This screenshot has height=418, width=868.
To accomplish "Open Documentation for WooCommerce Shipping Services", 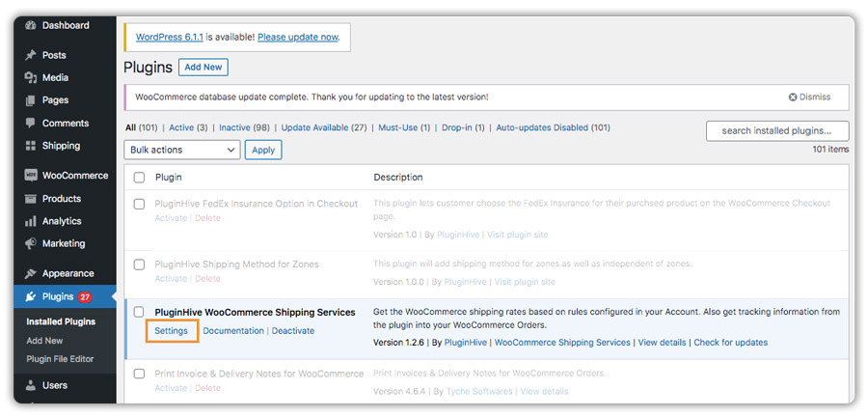I will tap(233, 331).
